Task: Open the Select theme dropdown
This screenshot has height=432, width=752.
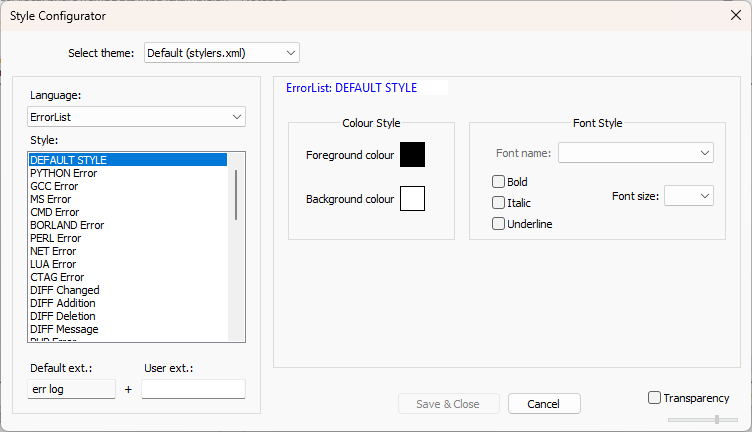Action: point(222,53)
